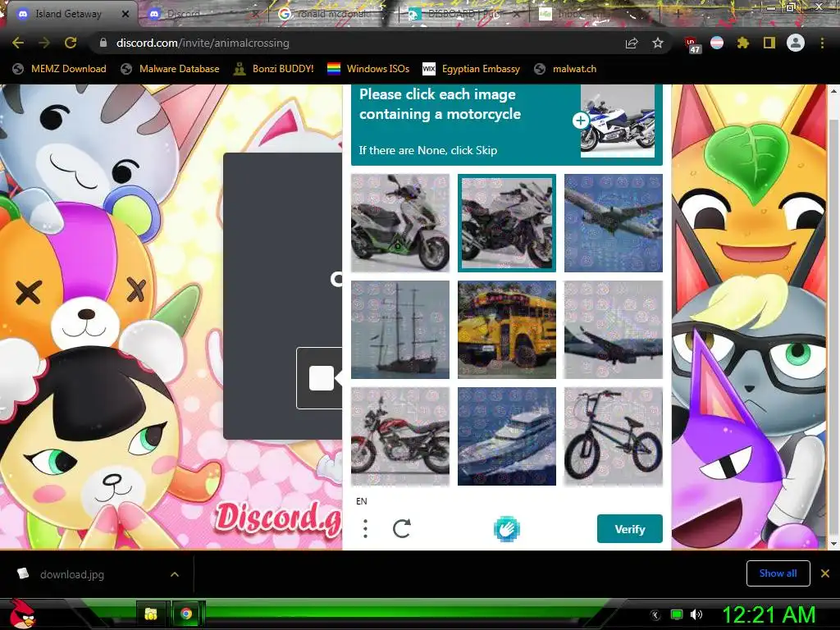Enlarge the example motorcycle image with plus icon
This screenshot has height=630, width=840.
pos(580,121)
